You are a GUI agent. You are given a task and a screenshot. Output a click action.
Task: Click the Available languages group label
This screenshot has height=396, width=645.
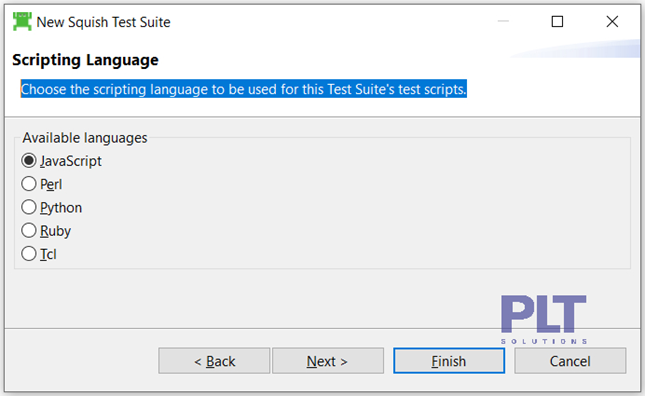click(x=85, y=138)
